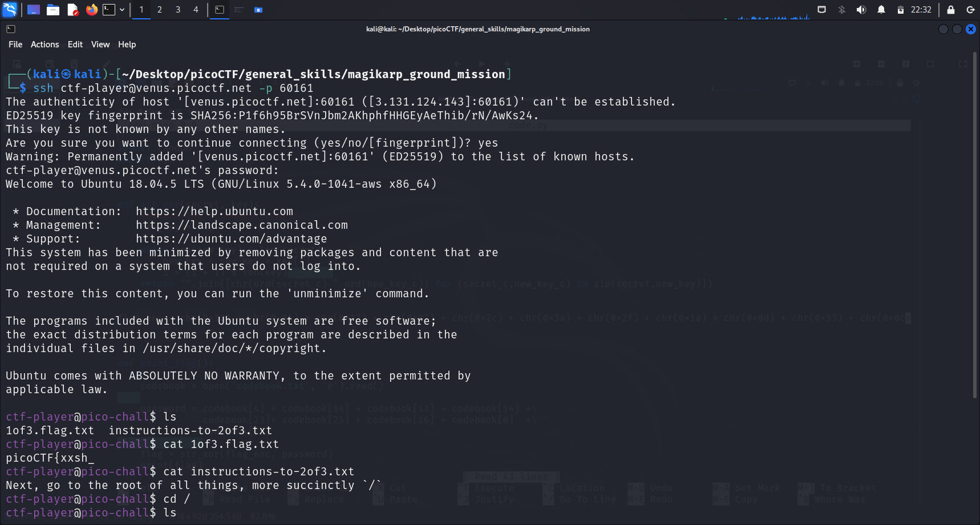Adjust volume via speaker icon
980x525 pixels.
861,10
